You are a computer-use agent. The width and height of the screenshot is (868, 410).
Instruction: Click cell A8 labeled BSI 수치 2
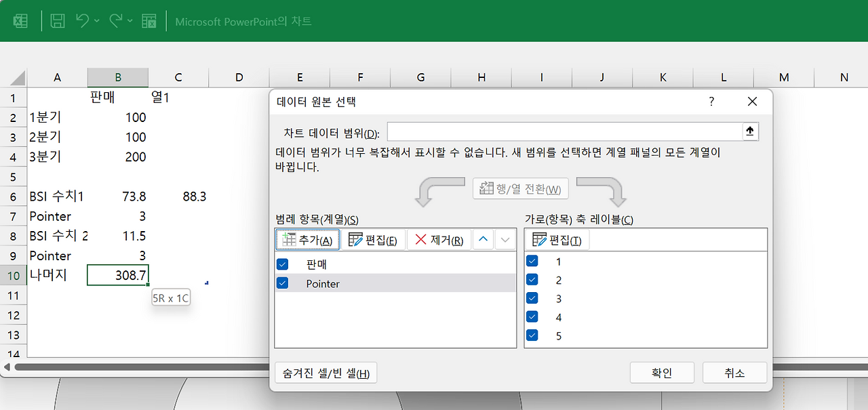click(x=57, y=236)
